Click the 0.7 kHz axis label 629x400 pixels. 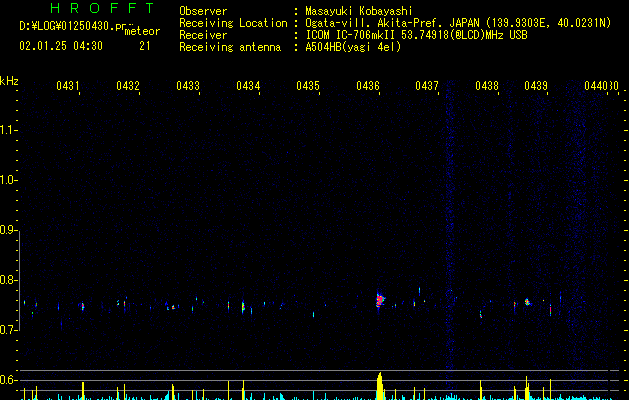click(x=8, y=330)
